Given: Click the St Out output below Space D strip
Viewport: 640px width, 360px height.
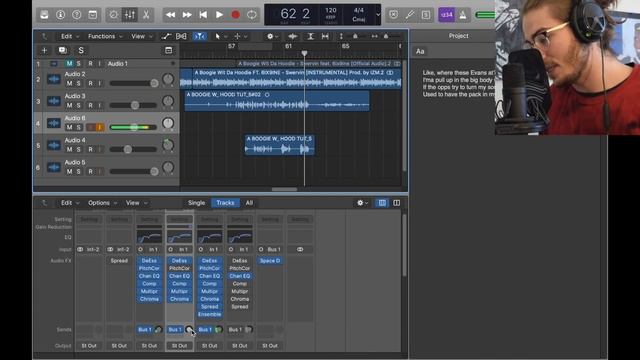Looking at the screenshot, I should [270, 346].
